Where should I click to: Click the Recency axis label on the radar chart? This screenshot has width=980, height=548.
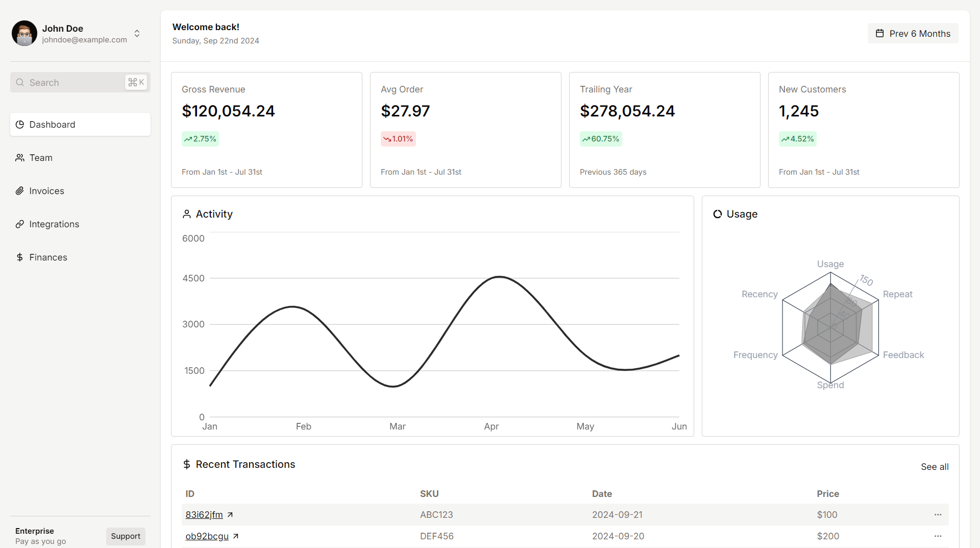759,294
